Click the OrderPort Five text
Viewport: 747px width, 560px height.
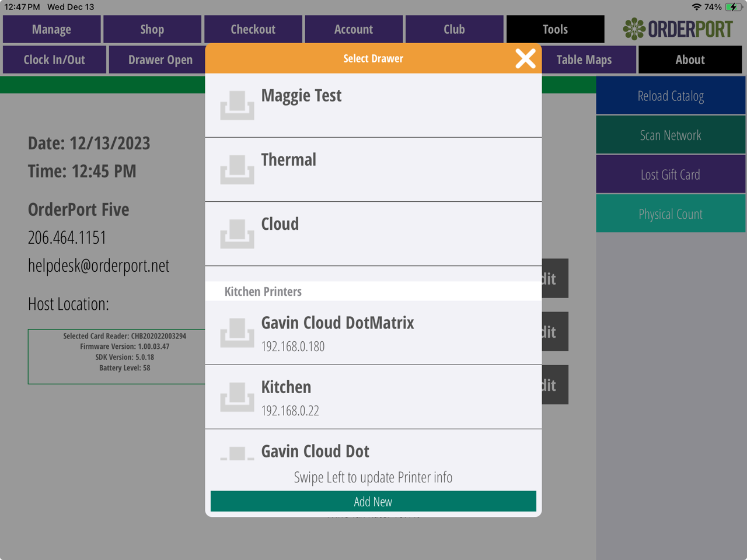[79, 209]
